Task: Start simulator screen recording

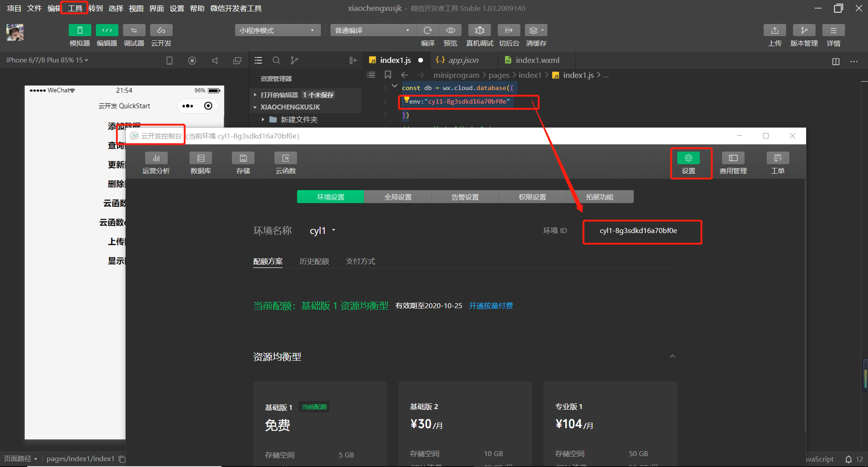Action: click(x=192, y=60)
